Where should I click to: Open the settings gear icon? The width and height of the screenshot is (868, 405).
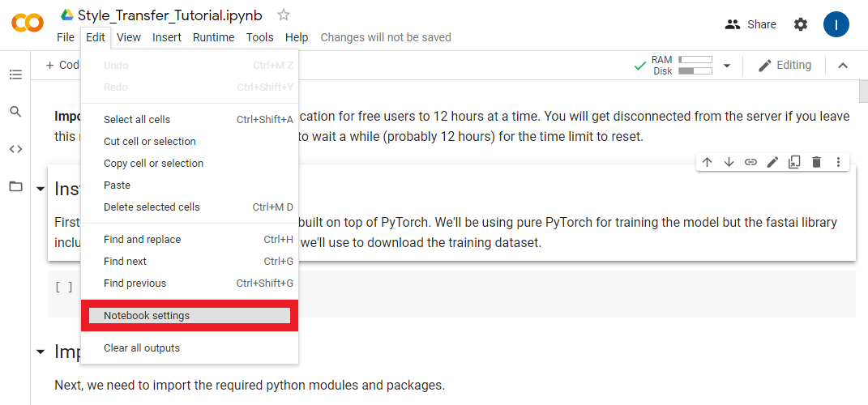(801, 24)
